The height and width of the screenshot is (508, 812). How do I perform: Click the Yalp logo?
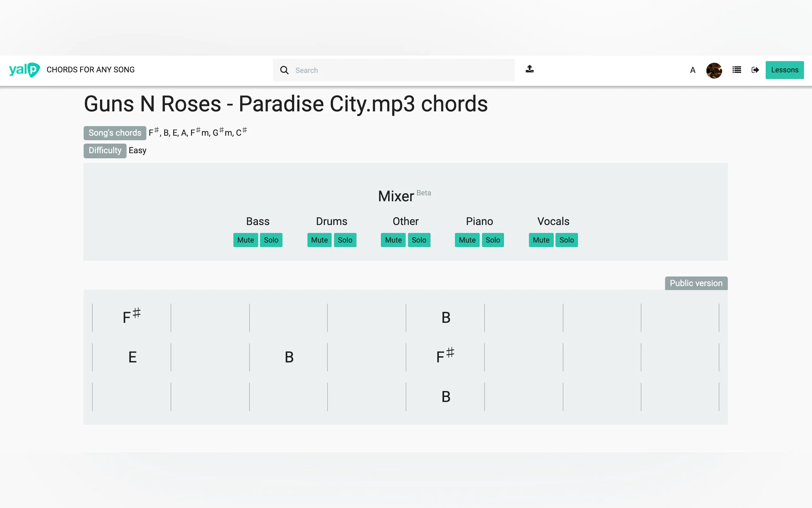point(24,70)
